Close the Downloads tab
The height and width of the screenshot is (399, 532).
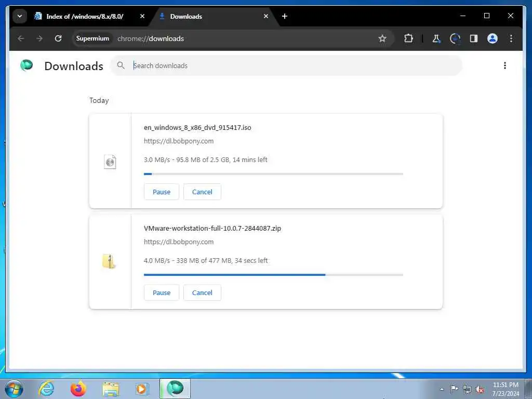pyautogui.click(x=266, y=16)
